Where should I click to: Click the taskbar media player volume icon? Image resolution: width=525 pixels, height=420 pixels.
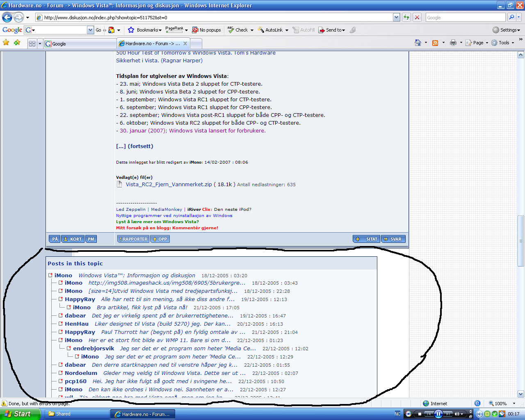(457, 414)
